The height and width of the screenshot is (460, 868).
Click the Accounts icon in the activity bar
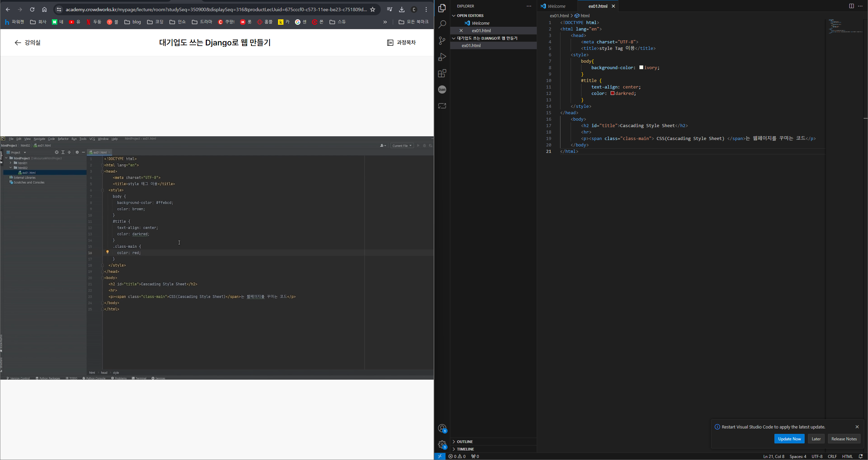tap(442, 428)
